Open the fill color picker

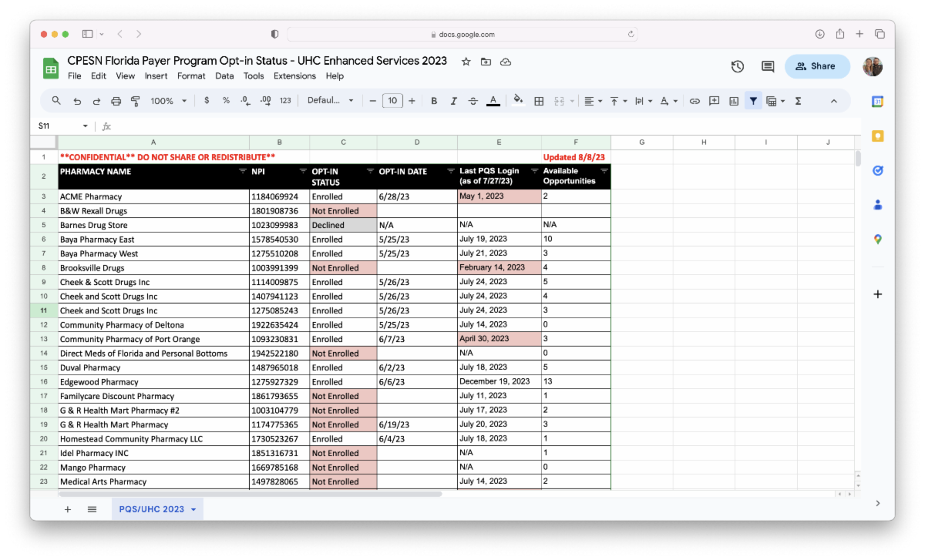(518, 100)
